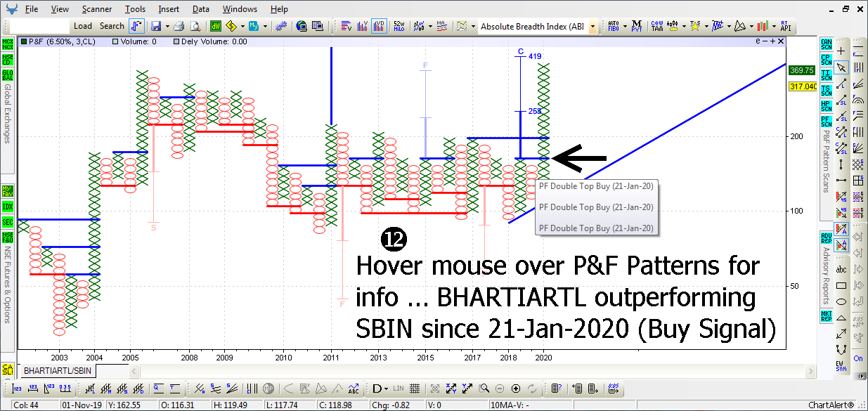Open the Data menu

coord(200,9)
